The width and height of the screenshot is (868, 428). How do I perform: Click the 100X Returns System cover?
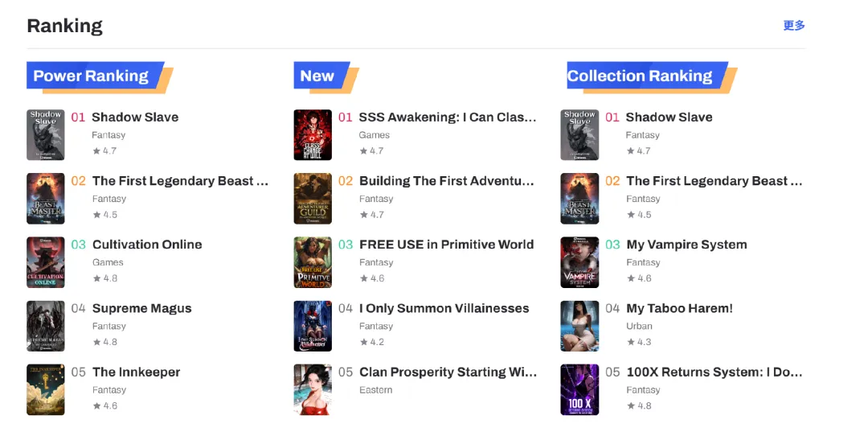579,389
